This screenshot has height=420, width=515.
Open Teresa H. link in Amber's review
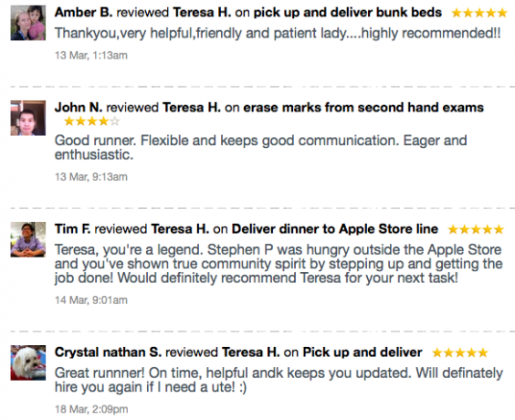coord(202,13)
